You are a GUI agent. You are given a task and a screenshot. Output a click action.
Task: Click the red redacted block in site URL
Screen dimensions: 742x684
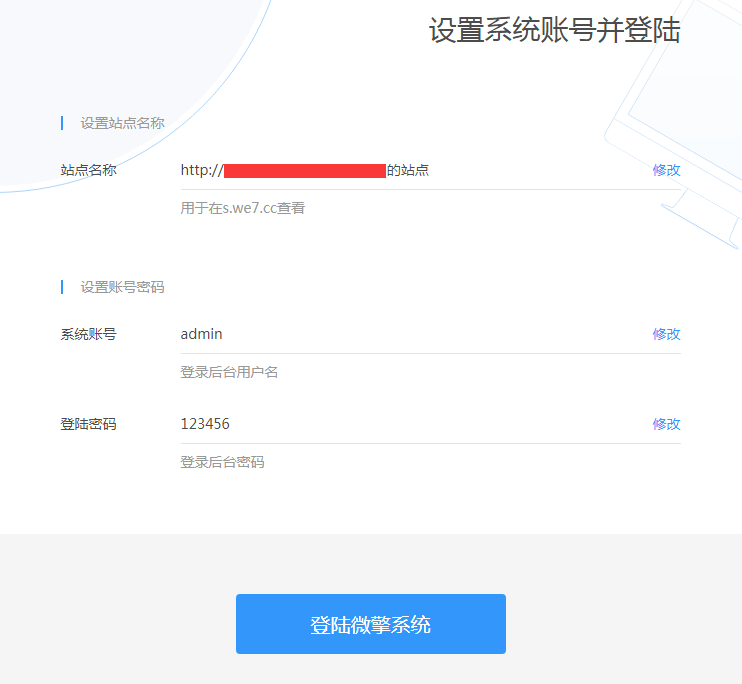point(304,170)
